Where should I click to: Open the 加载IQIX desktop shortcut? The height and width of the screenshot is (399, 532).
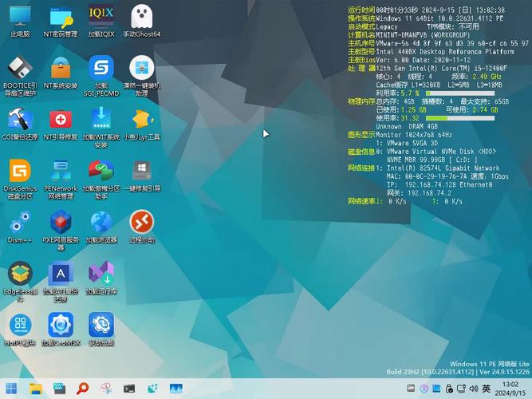pyautogui.click(x=101, y=17)
